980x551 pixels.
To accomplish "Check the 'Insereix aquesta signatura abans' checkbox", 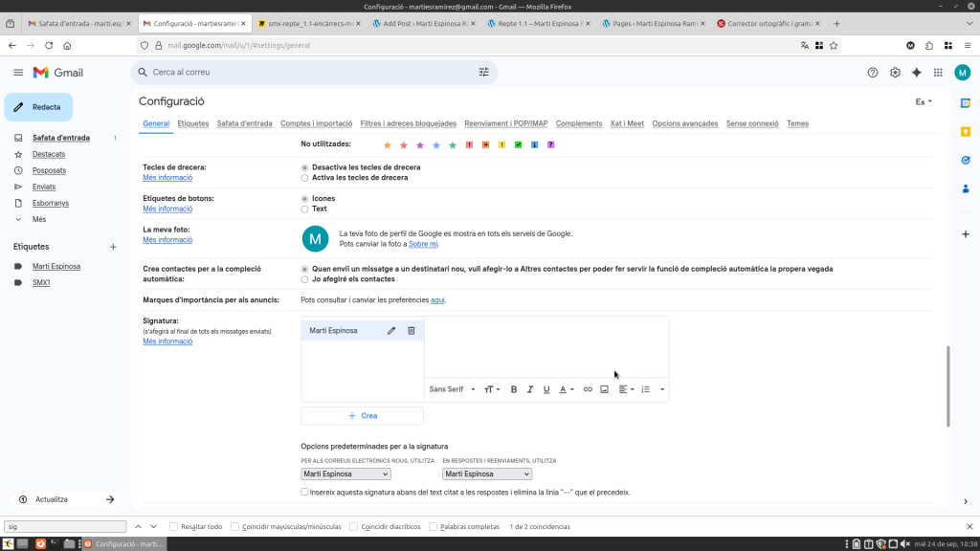I will click(x=304, y=493).
